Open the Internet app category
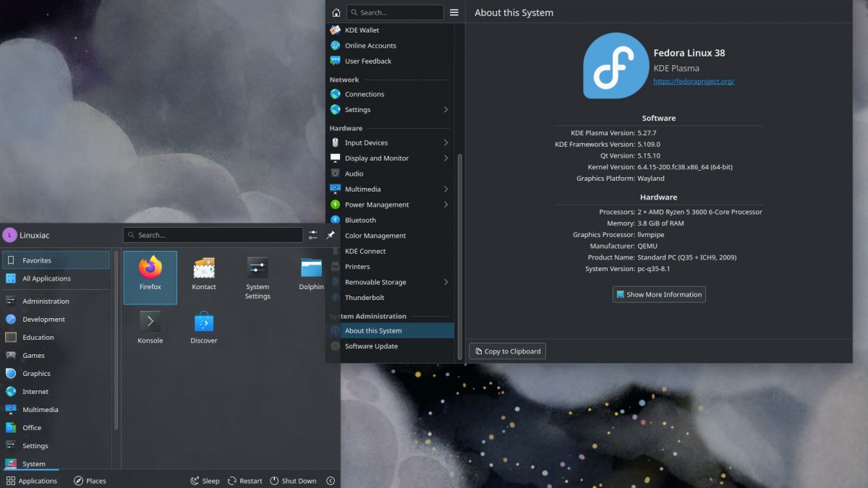The image size is (868, 488). pos(56,392)
